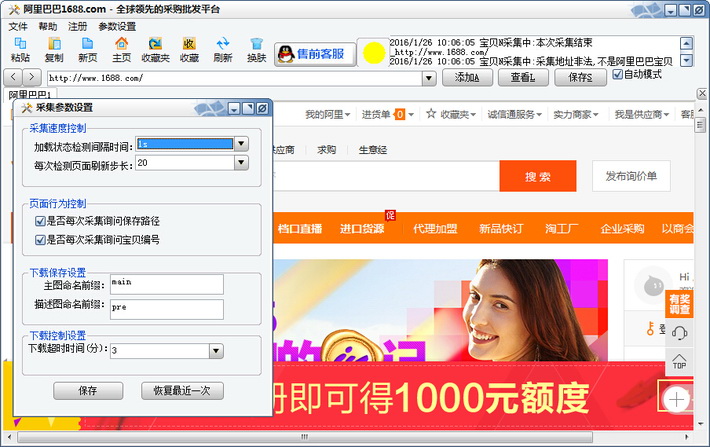Click the URL address input field
The width and height of the screenshot is (710, 447).
pos(235,78)
